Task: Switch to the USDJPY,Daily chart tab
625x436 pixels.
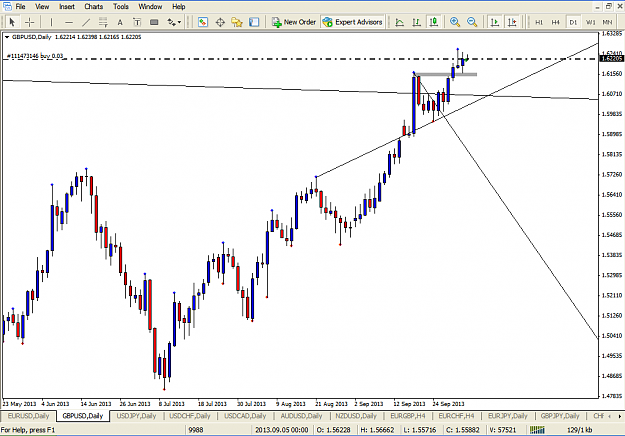Action: point(136,416)
